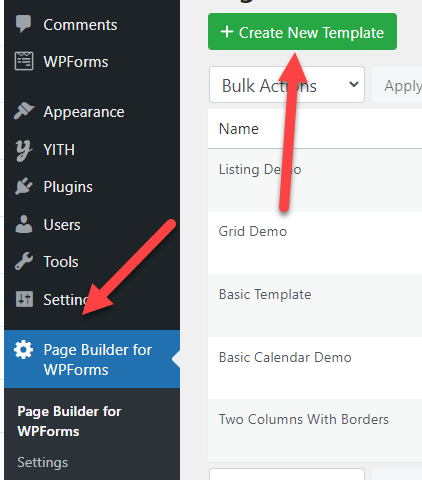
Task: Click the Users person icon
Action: point(24,224)
